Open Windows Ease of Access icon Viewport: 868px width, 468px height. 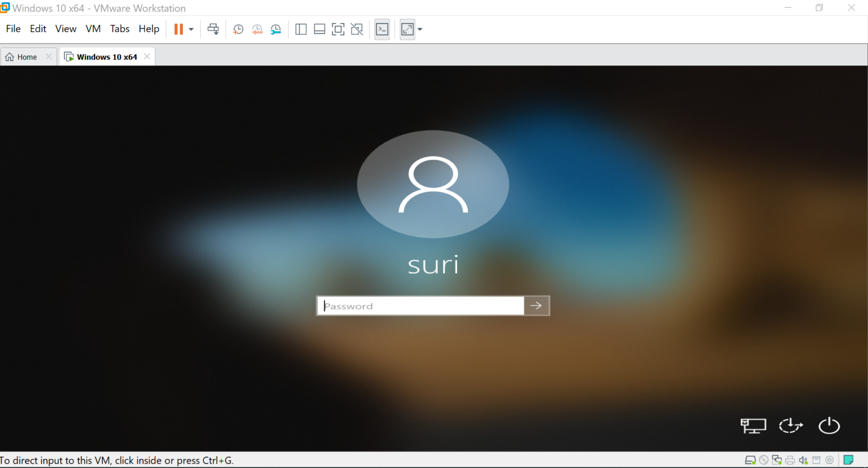tap(791, 426)
